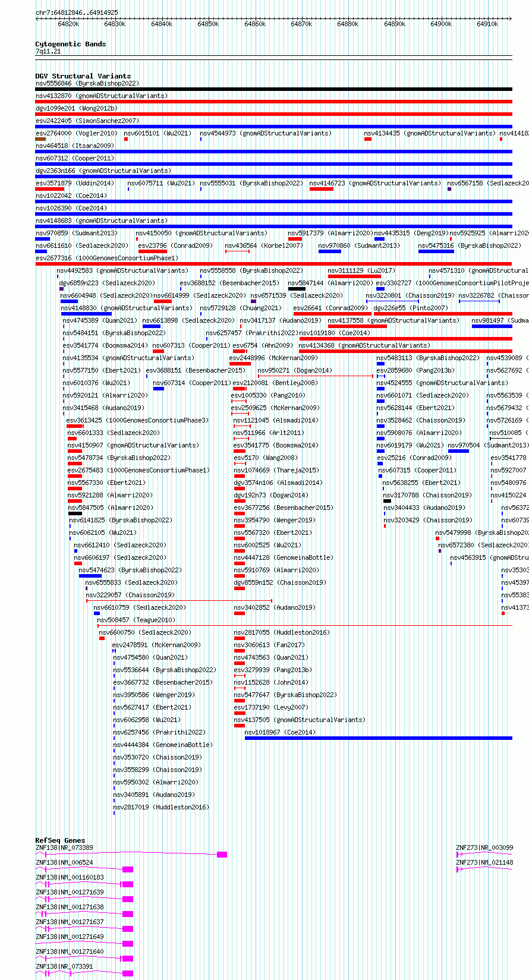The image size is (529, 980).
Task: Select nsv6610759 (Sedlazeck2020) variant
Action: (x=140, y=607)
